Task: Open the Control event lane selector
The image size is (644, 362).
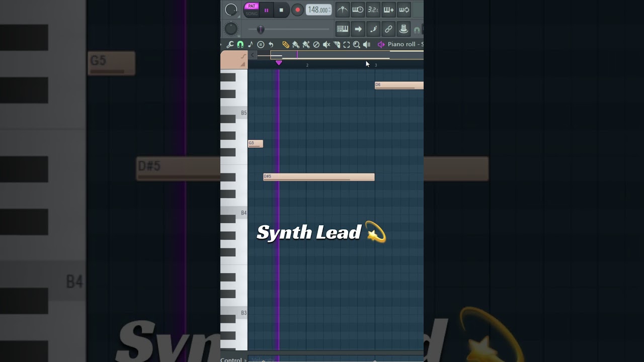Action: click(x=233, y=359)
